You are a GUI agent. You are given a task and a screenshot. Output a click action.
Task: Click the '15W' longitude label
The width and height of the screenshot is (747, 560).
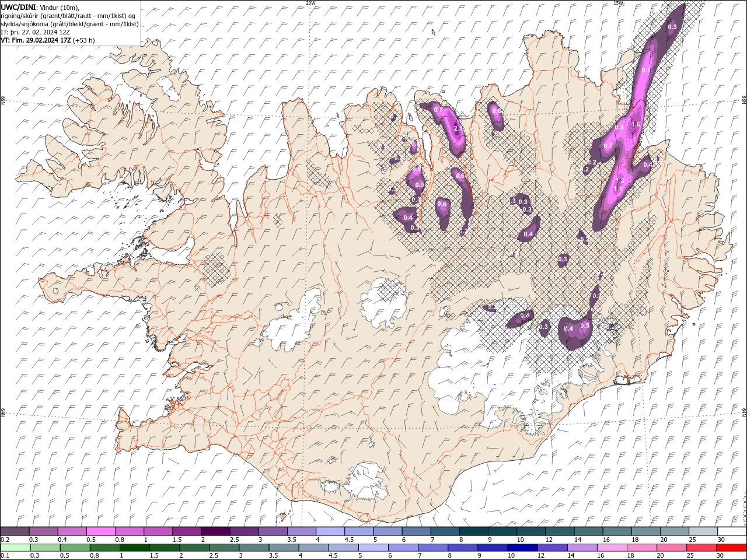coord(618,3)
